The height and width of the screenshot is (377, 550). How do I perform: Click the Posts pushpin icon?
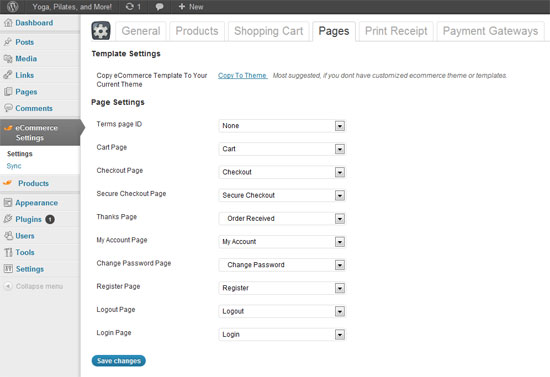[x=8, y=42]
